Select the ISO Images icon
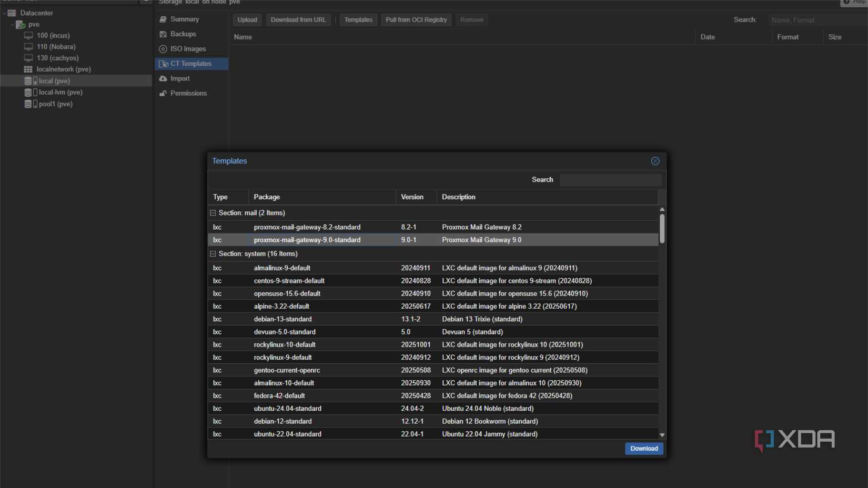868x488 pixels. (x=164, y=49)
